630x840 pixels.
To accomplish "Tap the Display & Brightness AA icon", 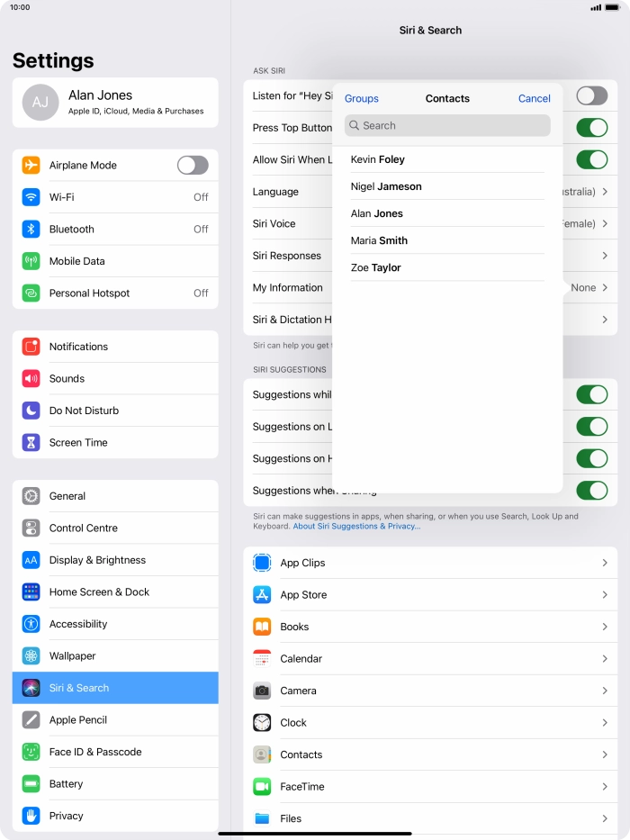I will tap(31, 560).
